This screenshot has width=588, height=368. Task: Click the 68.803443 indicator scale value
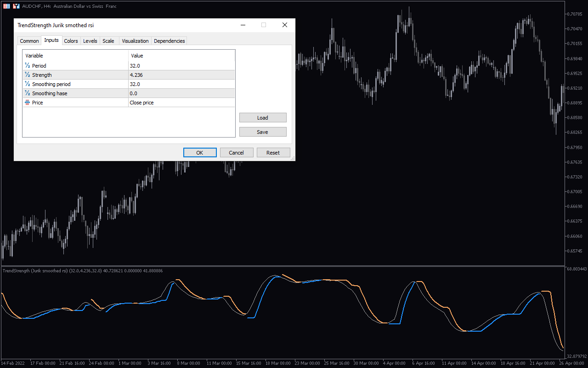click(x=577, y=269)
